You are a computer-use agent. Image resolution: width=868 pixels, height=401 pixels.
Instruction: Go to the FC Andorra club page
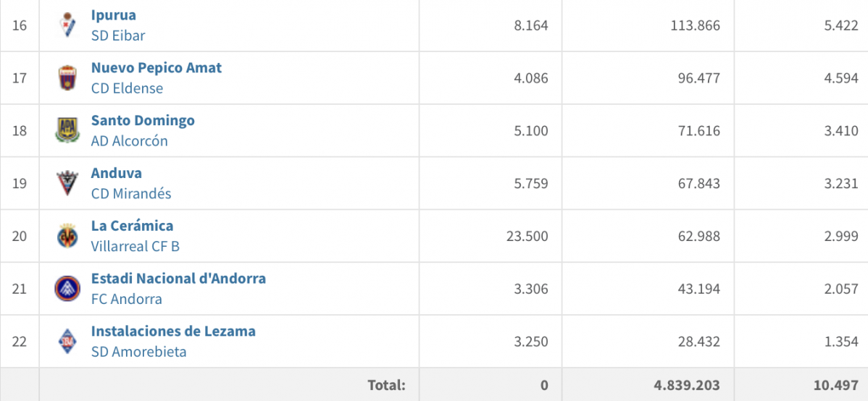[x=126, y=299]
